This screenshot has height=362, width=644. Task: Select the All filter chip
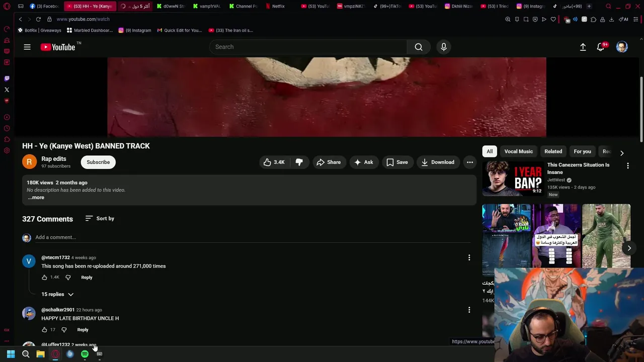click(490, 151)
